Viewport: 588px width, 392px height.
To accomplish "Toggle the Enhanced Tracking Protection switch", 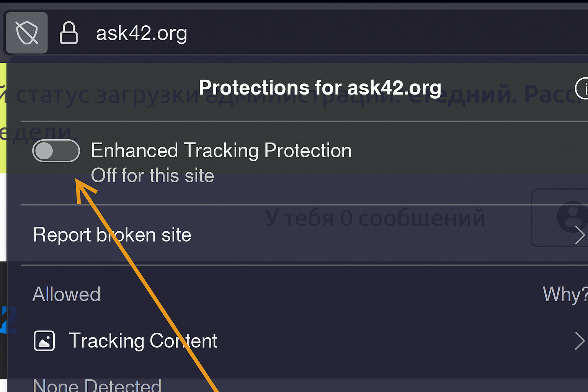I will [56, 151].
